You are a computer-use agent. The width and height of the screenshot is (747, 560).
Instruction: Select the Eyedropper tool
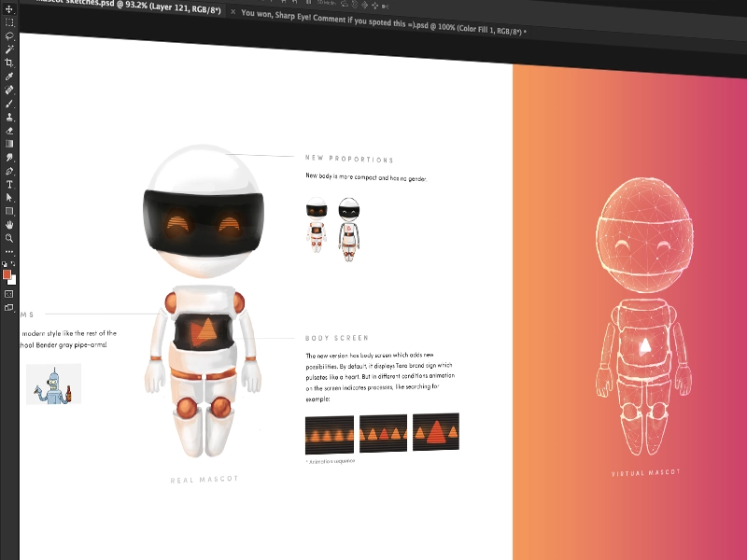point(9,77)
